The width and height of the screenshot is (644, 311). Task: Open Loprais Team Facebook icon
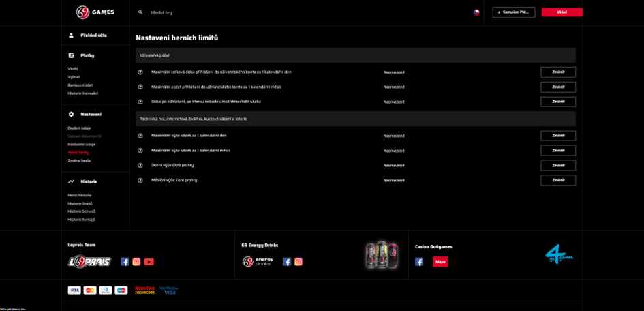[x=125, y=262]
